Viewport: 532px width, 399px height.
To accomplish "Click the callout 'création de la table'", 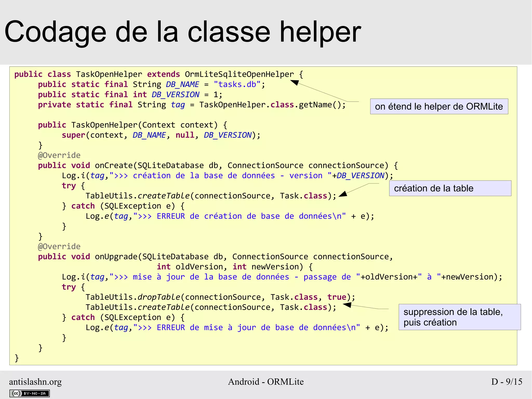I will pyautogui.click(x=450, y=188).
